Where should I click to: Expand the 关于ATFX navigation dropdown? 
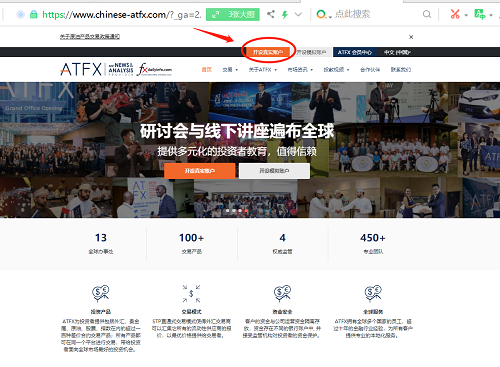coord(263,70)
